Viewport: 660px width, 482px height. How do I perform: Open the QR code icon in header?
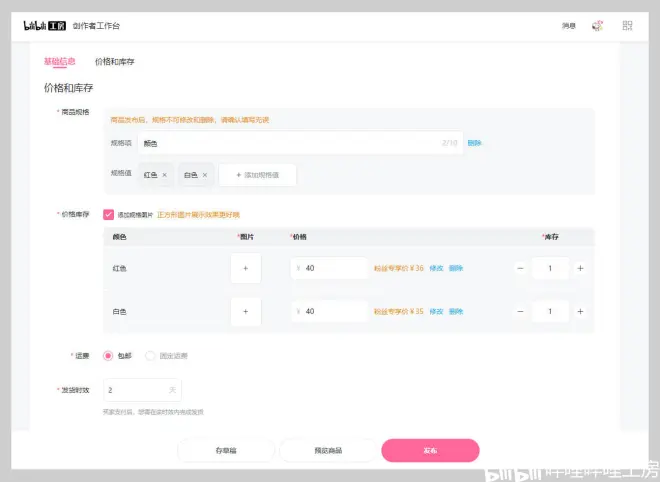(x=627, y=26)
